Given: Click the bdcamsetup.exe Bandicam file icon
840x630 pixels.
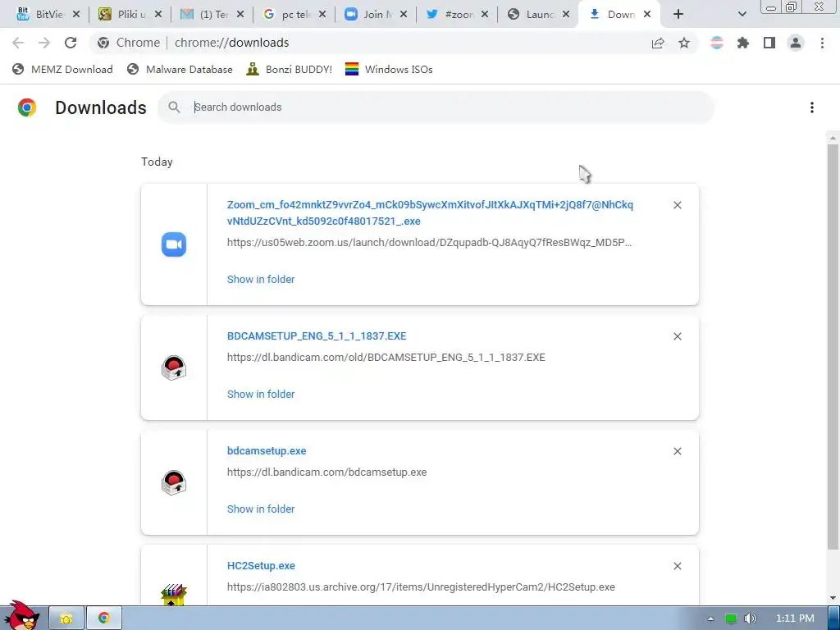Looking at the screenshot, I should (174, 482).
